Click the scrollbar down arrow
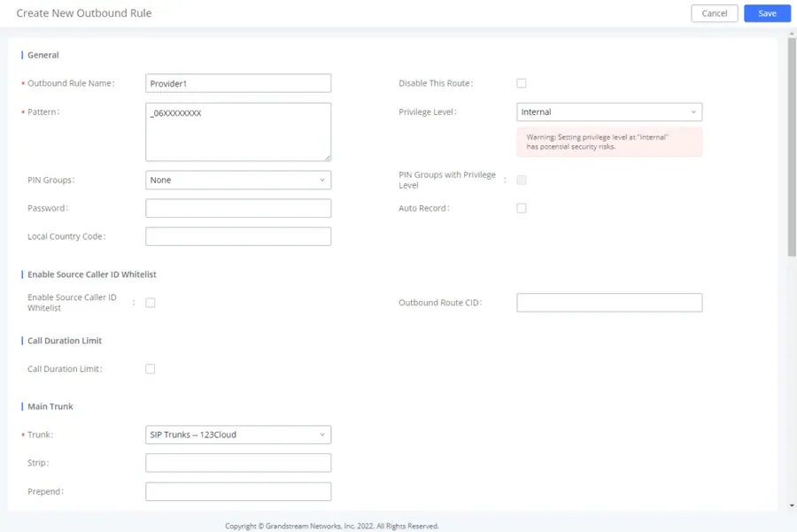This screenshot has height=532, width=797. 792,505
